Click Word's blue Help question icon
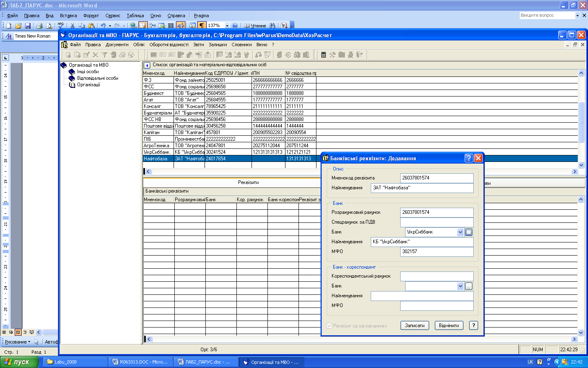The height and width of the screenshot is (368, 588). click(235, 25)
